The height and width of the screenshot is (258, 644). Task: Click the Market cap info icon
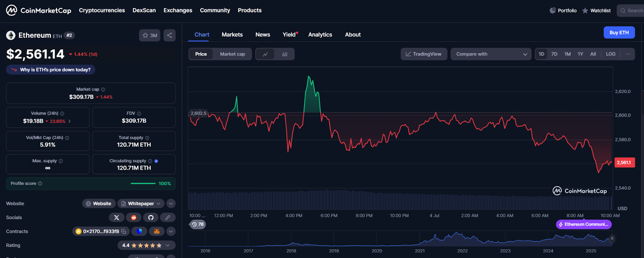point(103,90)
